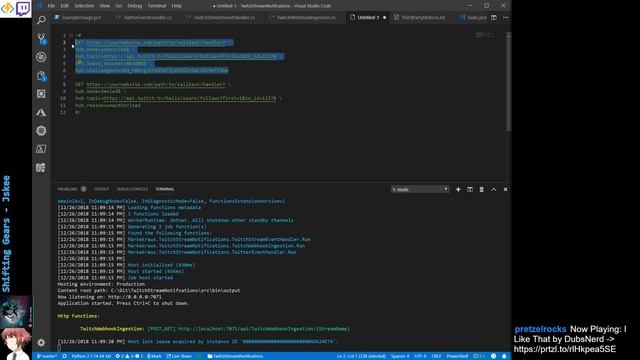Image resolution: width=640 pixels, height=360 pixels.
Task: Click the sync changes status bar icon
Action: click(x=64, y=356)
